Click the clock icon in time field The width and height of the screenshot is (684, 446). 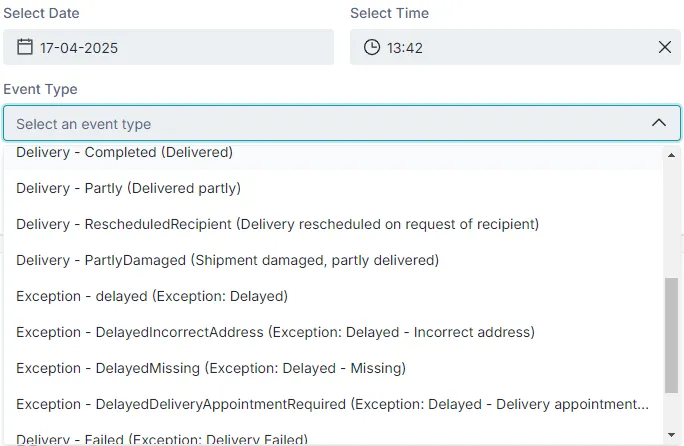(372, 47)
